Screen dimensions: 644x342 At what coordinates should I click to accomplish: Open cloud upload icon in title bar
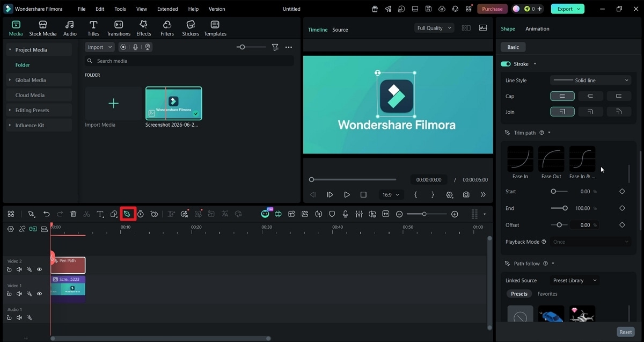pos(442,9)
